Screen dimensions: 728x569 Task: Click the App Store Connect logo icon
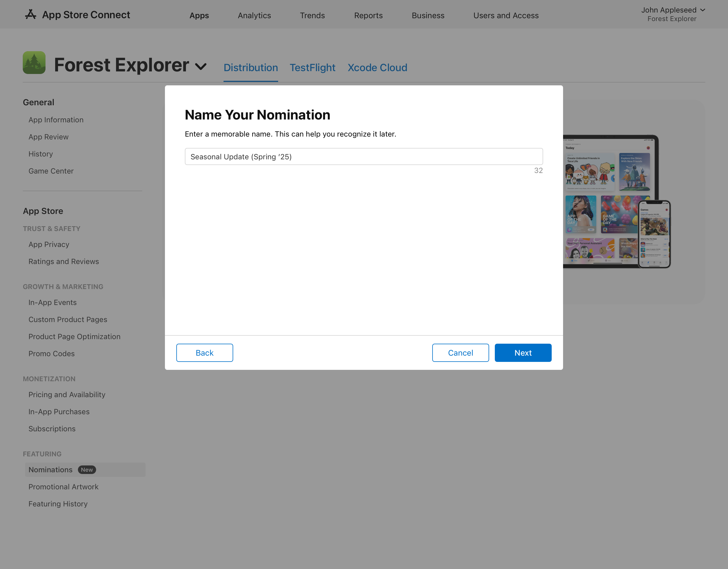click(x=30, y=14)
